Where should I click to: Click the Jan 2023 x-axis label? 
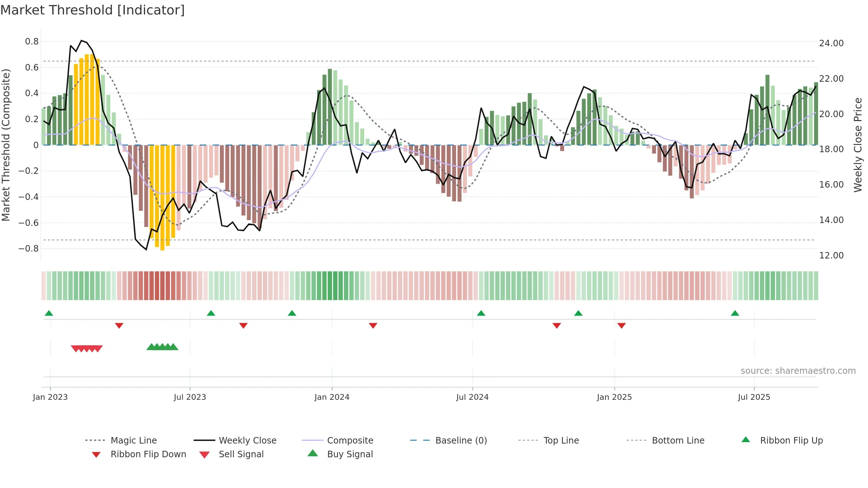coord(50,397)
